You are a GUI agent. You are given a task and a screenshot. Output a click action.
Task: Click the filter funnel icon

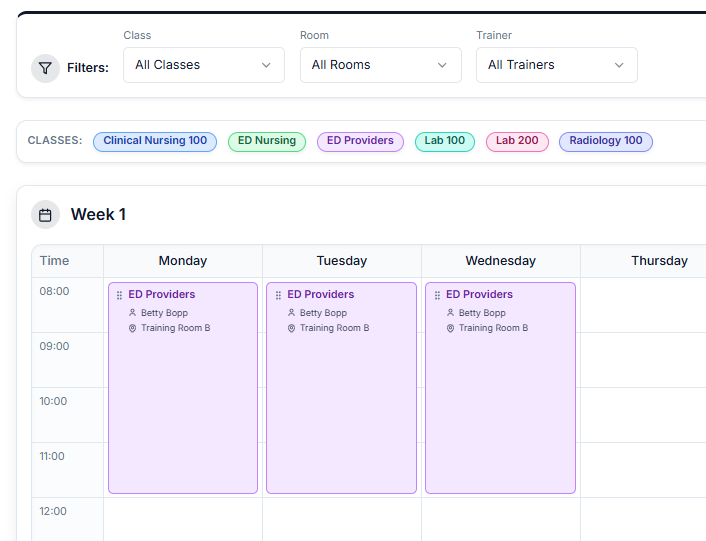(x=45, y=68)
